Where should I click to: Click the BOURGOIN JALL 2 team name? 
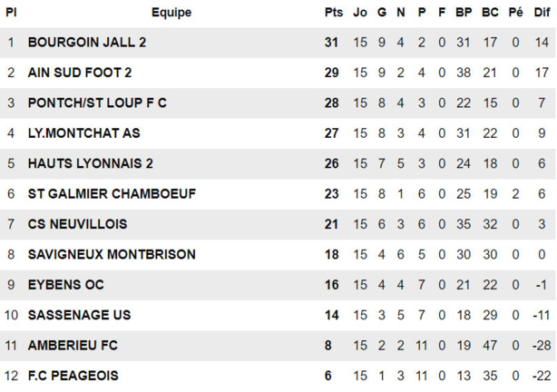(86, 43)
